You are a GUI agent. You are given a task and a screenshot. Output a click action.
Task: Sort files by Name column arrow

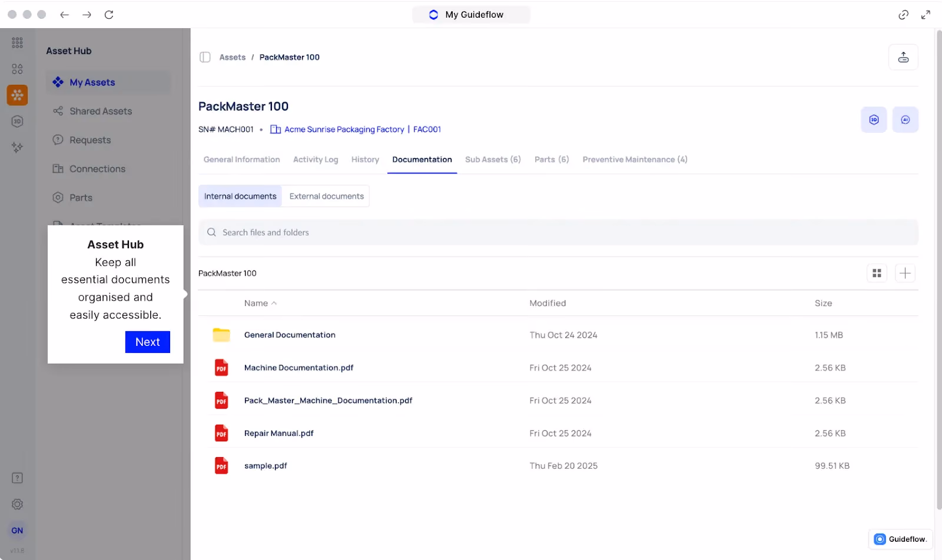tap(274, 304)
